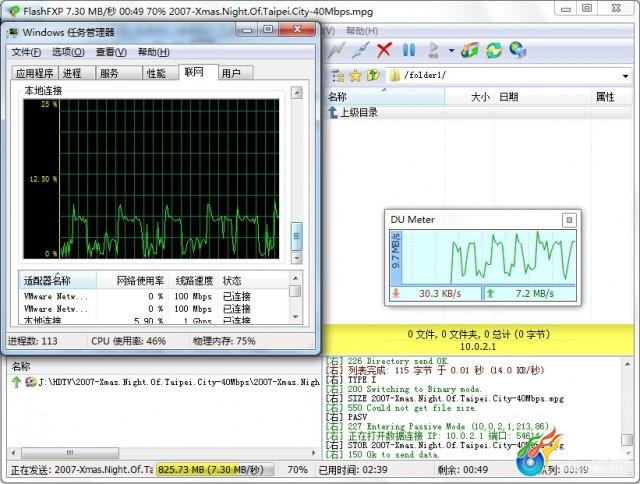Click the yellow 10.0.2.1 status bar
The height and width of the screenshot is (484, 640).
coord(478,340)
